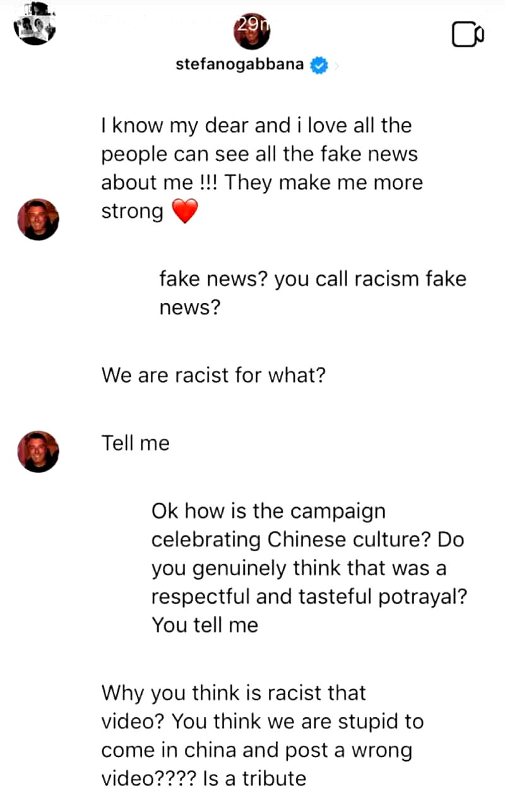Screen dimensions: 505x812
Task: Start a video call with camera icon
Action: (x=468, y=35)
